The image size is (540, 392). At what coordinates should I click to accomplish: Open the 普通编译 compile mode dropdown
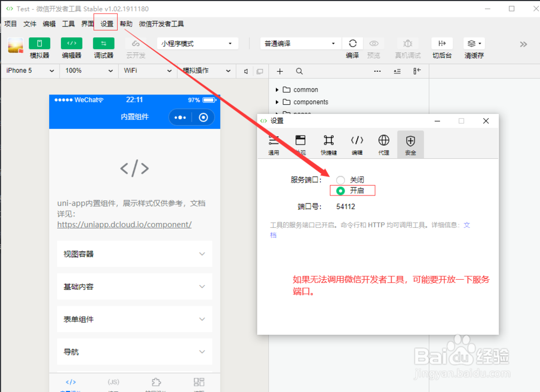tap(300, 43)
